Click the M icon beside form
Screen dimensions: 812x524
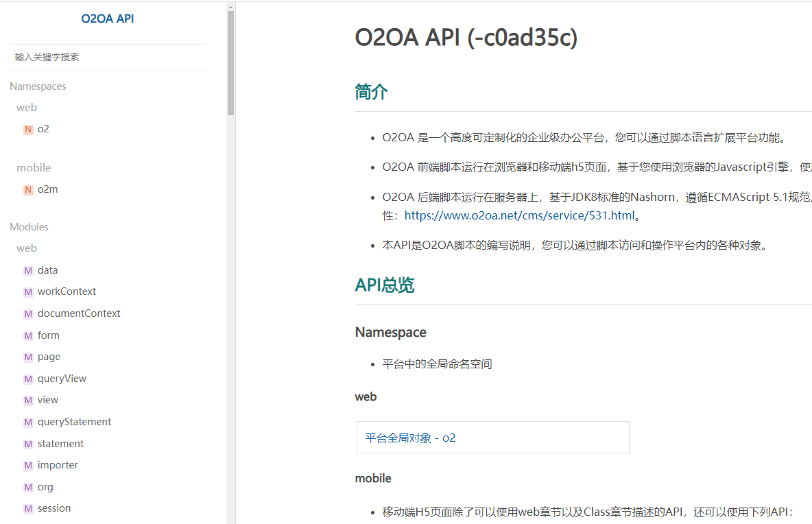point(28,335)
